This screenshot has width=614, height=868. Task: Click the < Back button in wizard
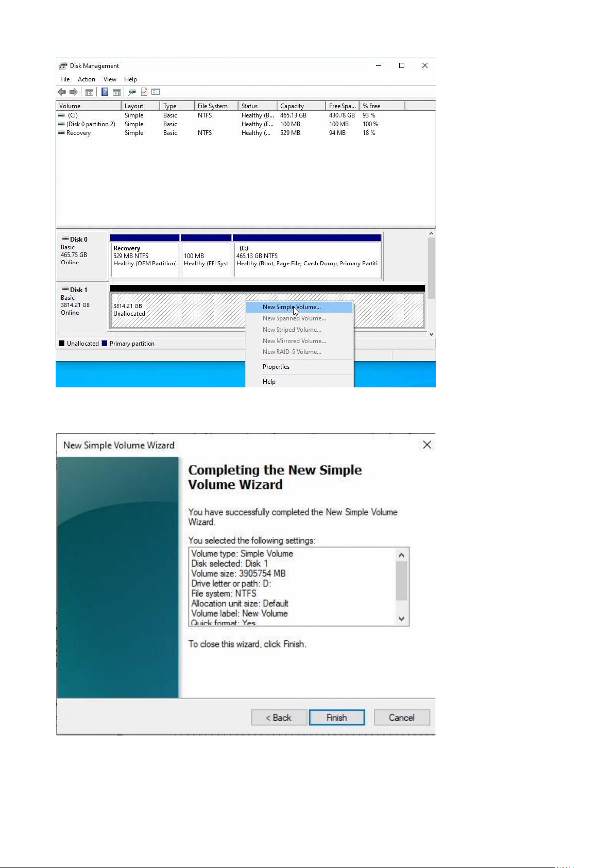tap(279, 718)
